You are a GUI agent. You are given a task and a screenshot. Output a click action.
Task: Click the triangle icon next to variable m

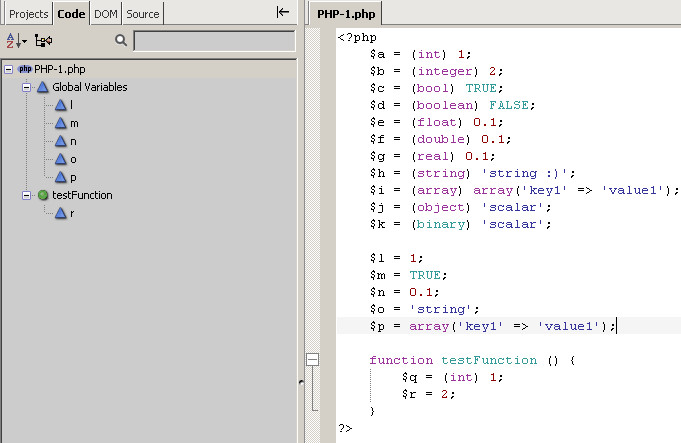tap(61, 123)
